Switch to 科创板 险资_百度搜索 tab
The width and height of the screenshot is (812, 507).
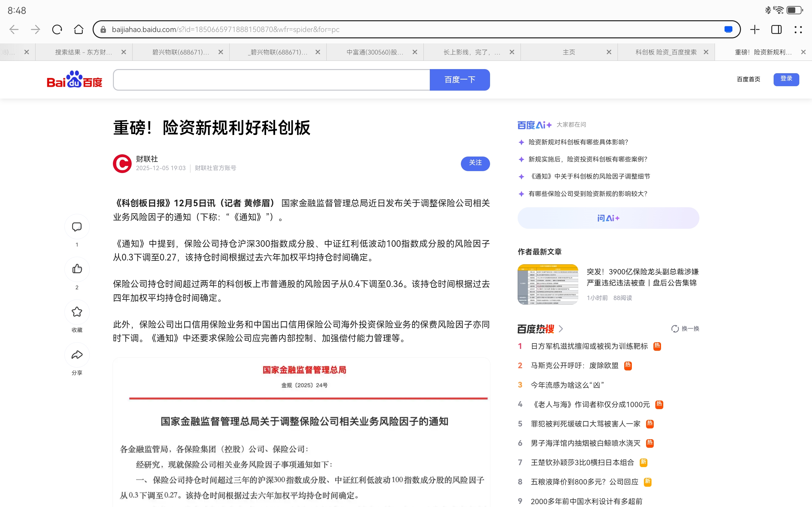666,52
